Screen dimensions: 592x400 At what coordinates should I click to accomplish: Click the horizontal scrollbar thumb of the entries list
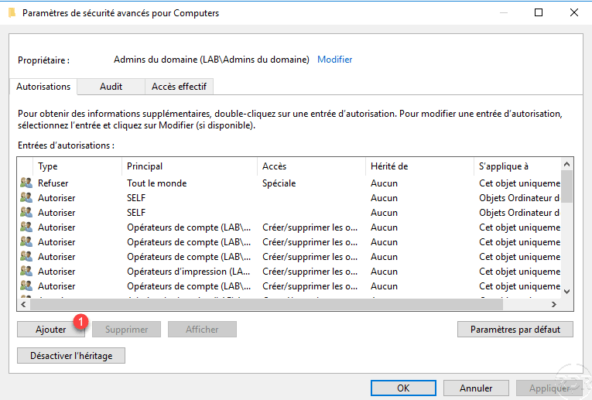pos(267,304)
